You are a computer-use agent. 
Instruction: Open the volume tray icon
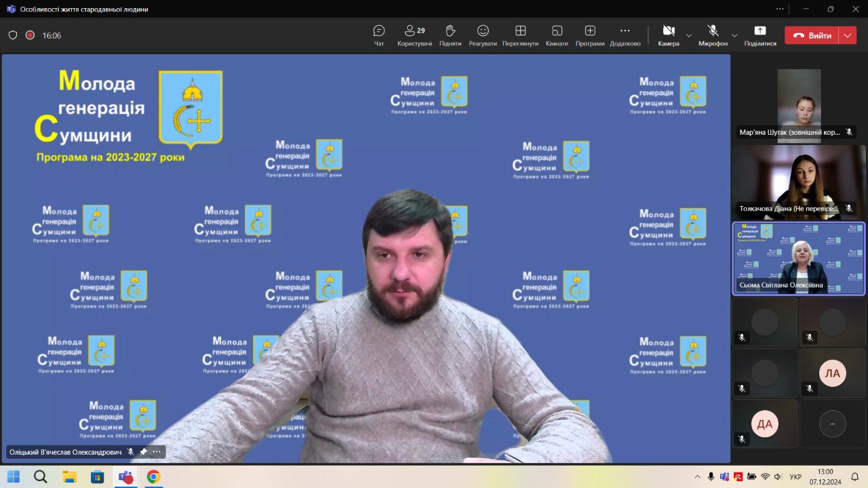[x=778, y=476]
